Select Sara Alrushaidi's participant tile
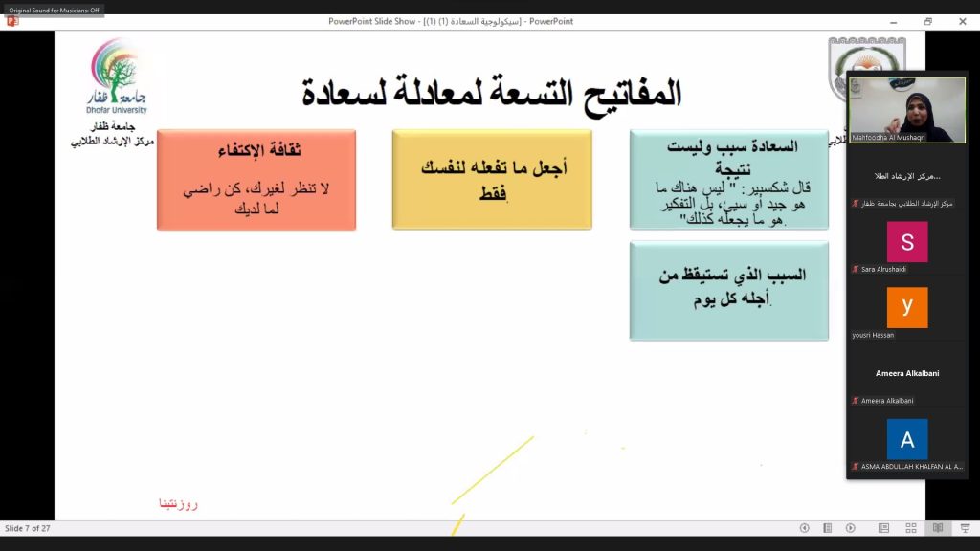 906,242
